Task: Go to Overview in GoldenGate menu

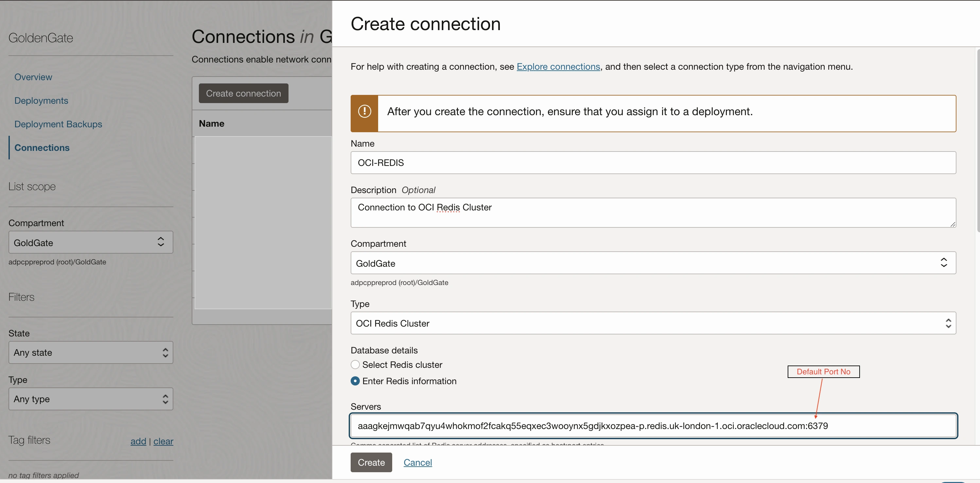Action: point(33,77)
